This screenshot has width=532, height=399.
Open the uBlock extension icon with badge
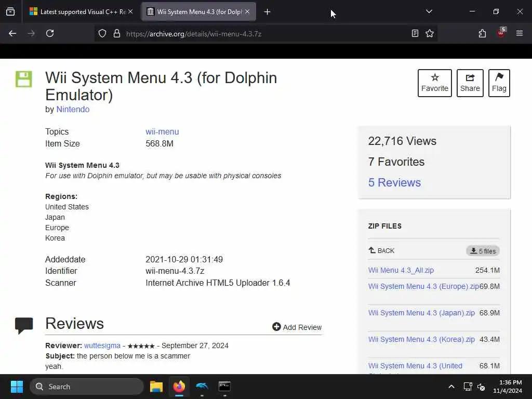pos(501,33)
